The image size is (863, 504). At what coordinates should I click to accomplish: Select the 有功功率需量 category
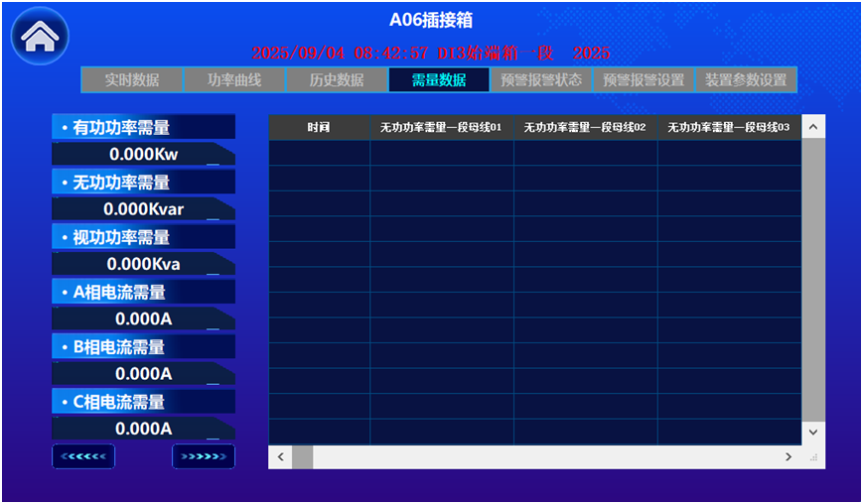click(x=144, y=127)
